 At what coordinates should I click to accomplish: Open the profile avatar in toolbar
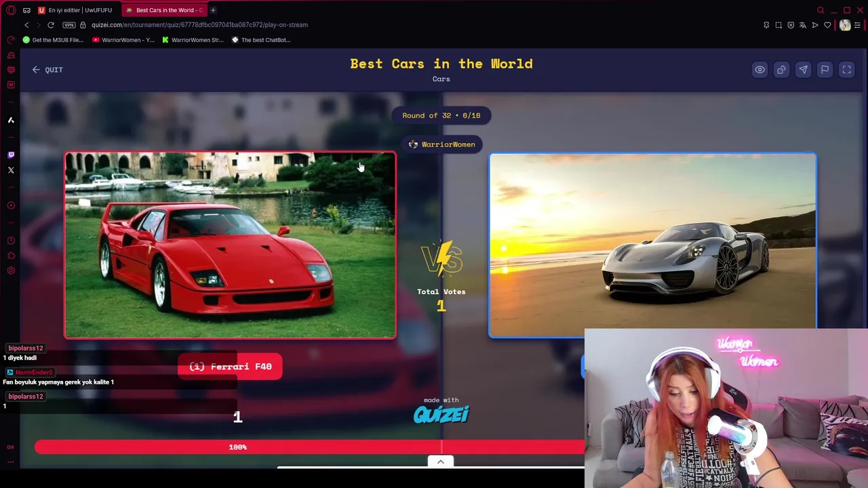(845, 25)
